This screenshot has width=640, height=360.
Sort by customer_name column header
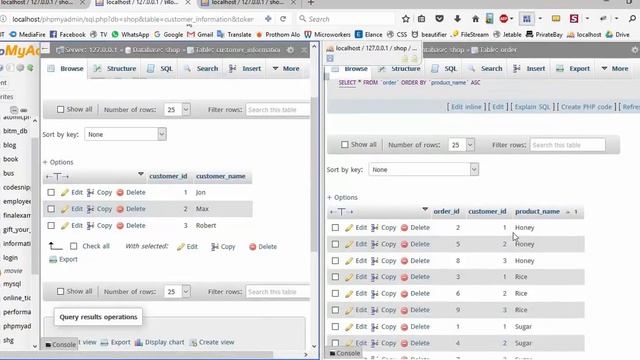tap(220, 176)
